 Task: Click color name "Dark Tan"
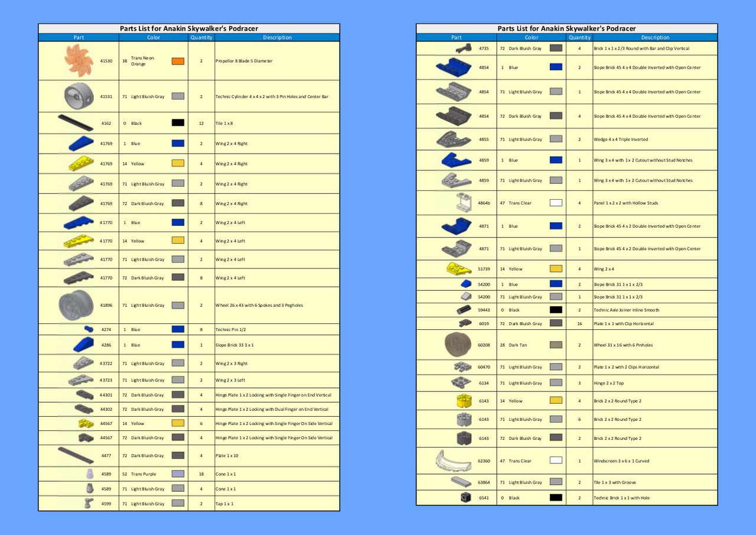[517, 345]
